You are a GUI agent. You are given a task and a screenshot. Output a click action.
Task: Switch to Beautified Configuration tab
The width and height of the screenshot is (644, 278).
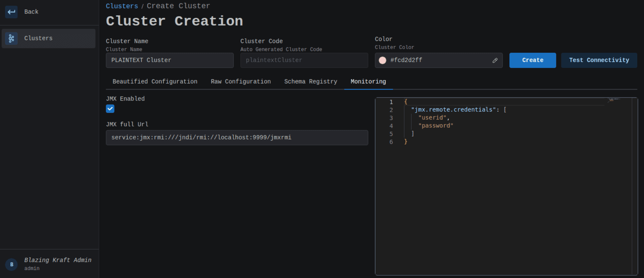coord(155,82)
